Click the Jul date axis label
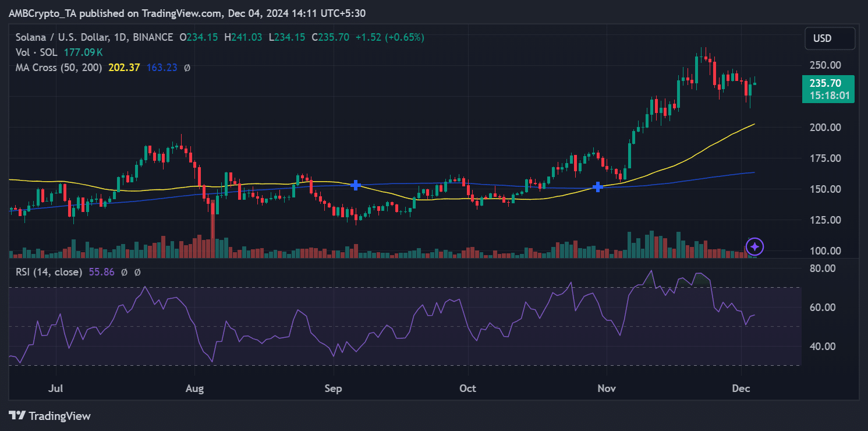 tap(56, 388)
